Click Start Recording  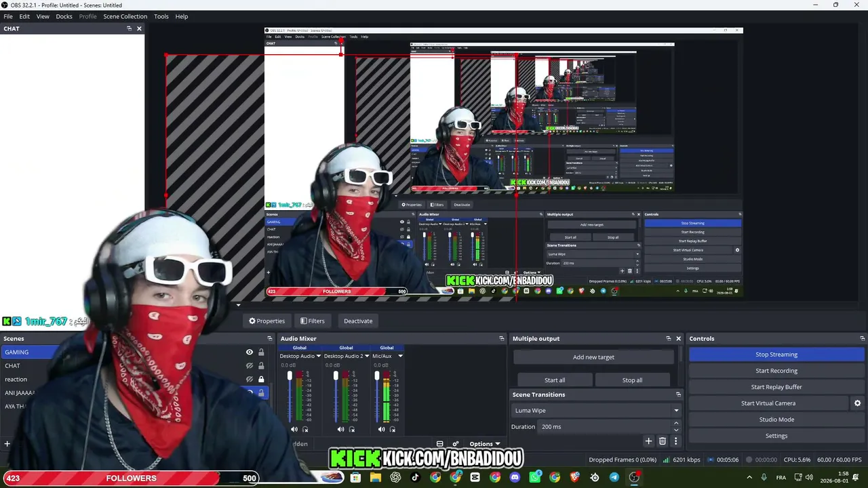pos(776,371)
